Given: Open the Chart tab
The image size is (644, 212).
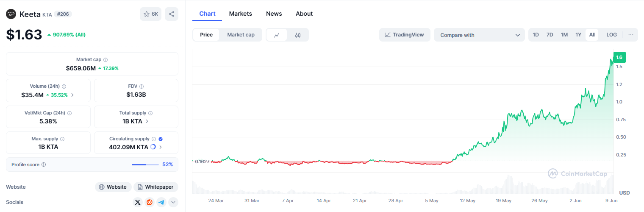Looking at the screenshot, I should [207, 14].
